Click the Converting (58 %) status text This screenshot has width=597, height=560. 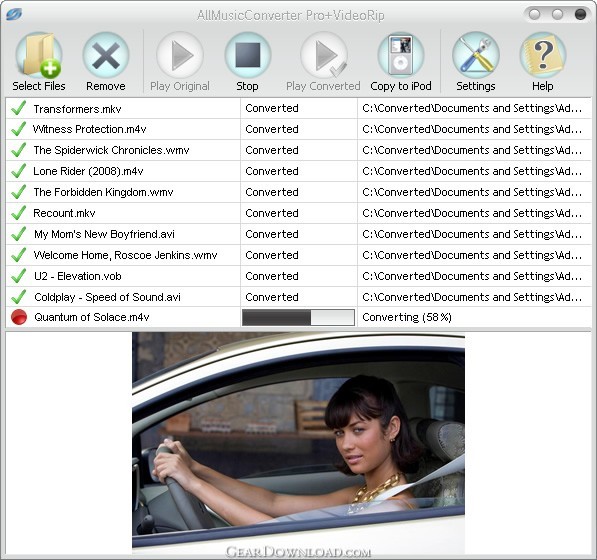click(x=407, y=317)
